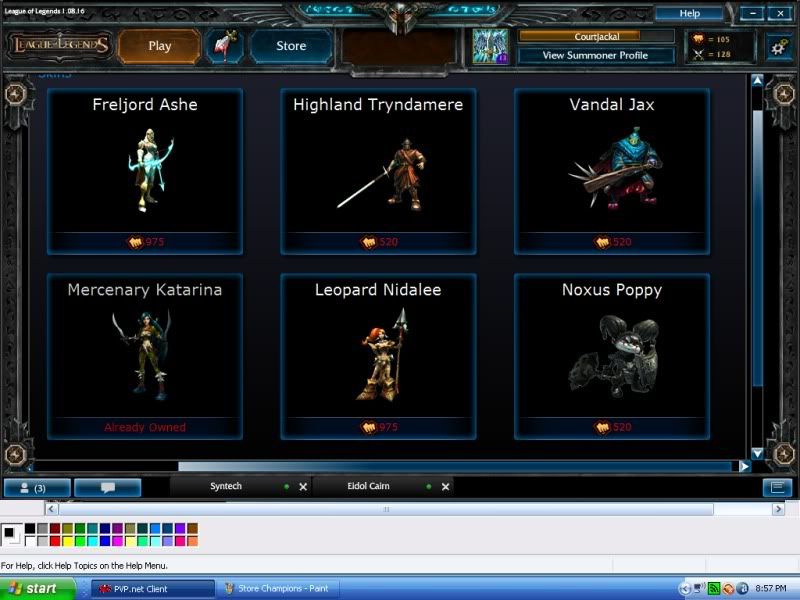The image size is (800, 600).
Task: Open the settings gear icon
Action: point(777,46)
